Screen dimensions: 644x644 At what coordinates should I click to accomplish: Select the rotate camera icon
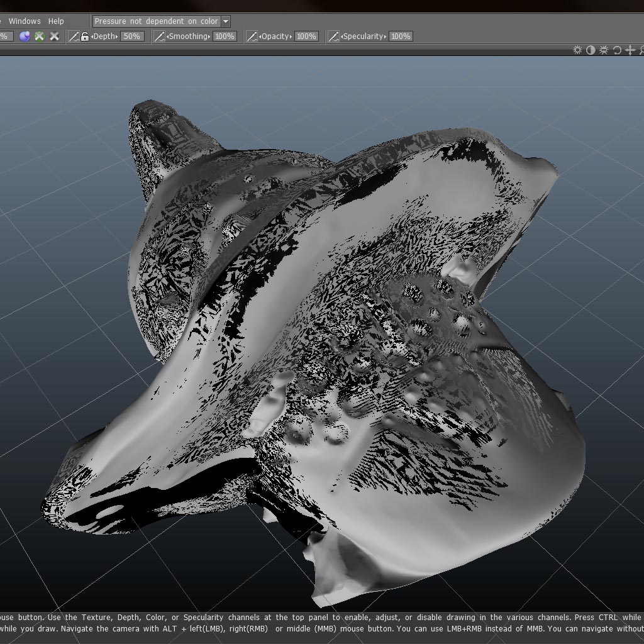[x=617, y=50]
